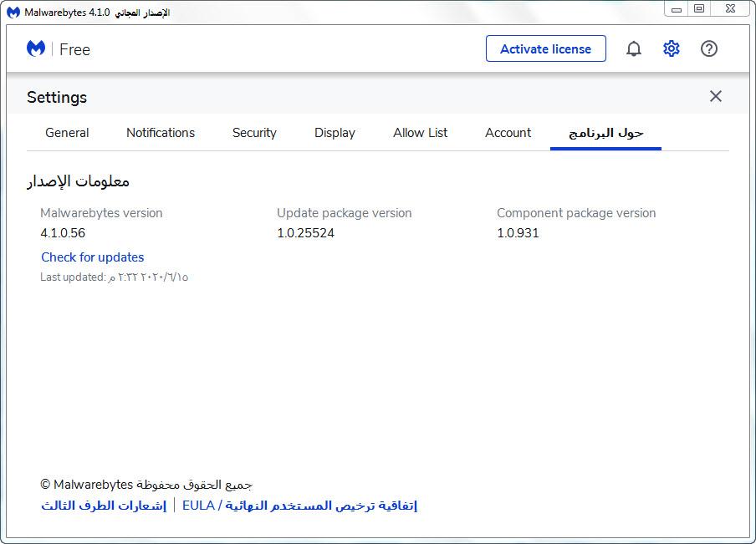Minimize the Malwarebytes window
The height and width of the screenshot is (544, 756).
(x=677, y=8)
